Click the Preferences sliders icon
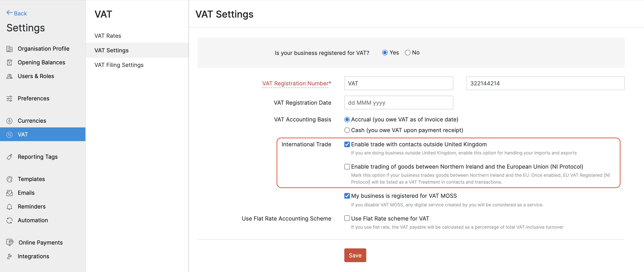Image resolution: width=644 pixels, height=272 pixels. (10, 98)
